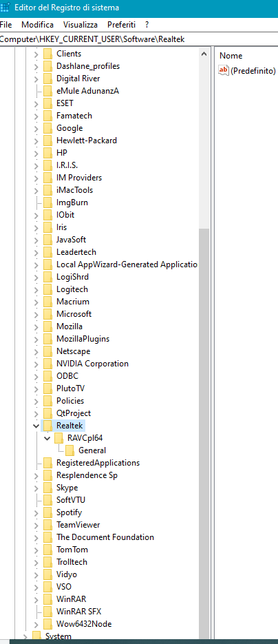Select the Policies key
278x644 pixels.
(x=70, y=401)
